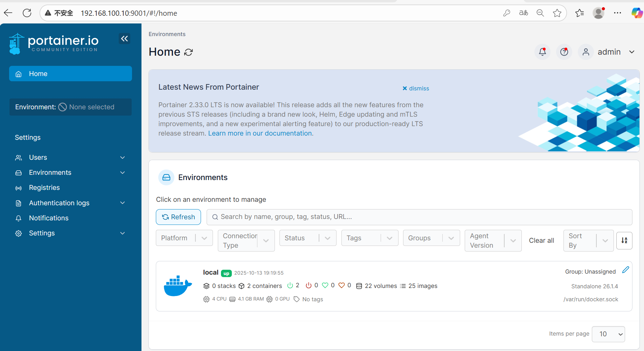Click the containers cube icon in local row
Screen dimensions: 644x351
click(x=242, y=286)
